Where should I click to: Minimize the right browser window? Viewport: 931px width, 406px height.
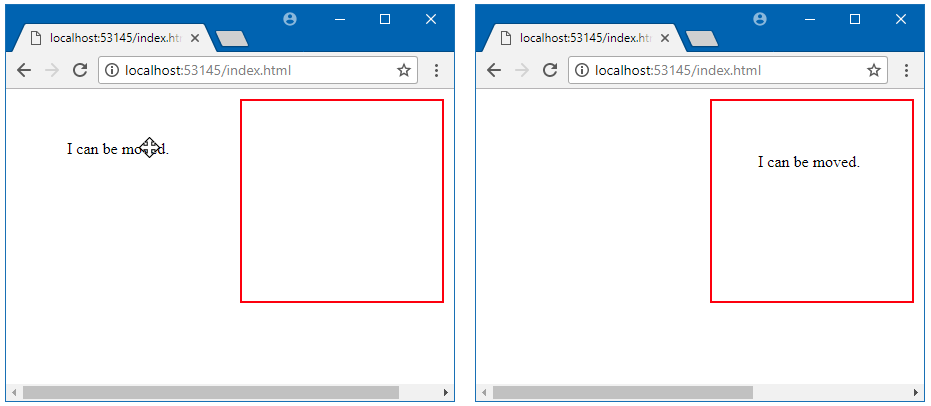(x=810, y=19)
